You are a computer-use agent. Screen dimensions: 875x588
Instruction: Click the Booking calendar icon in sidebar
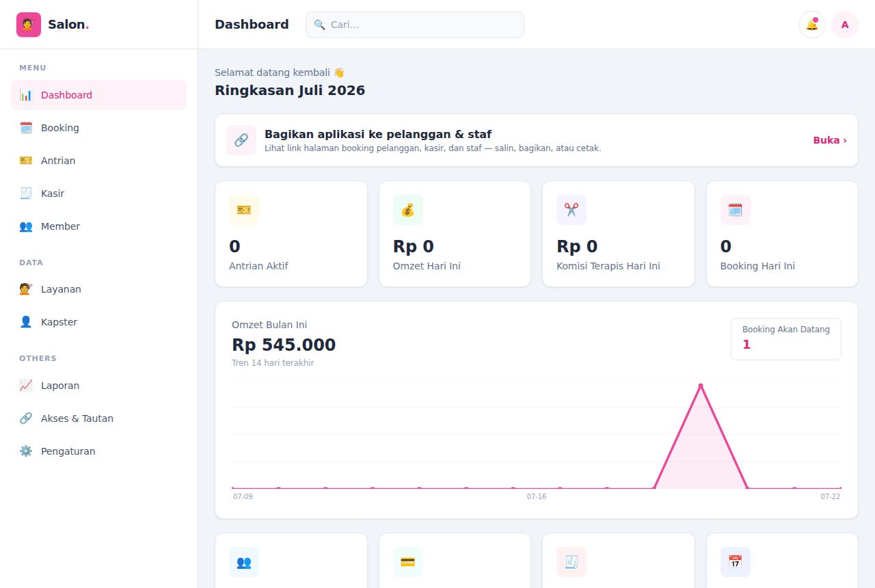26,128
